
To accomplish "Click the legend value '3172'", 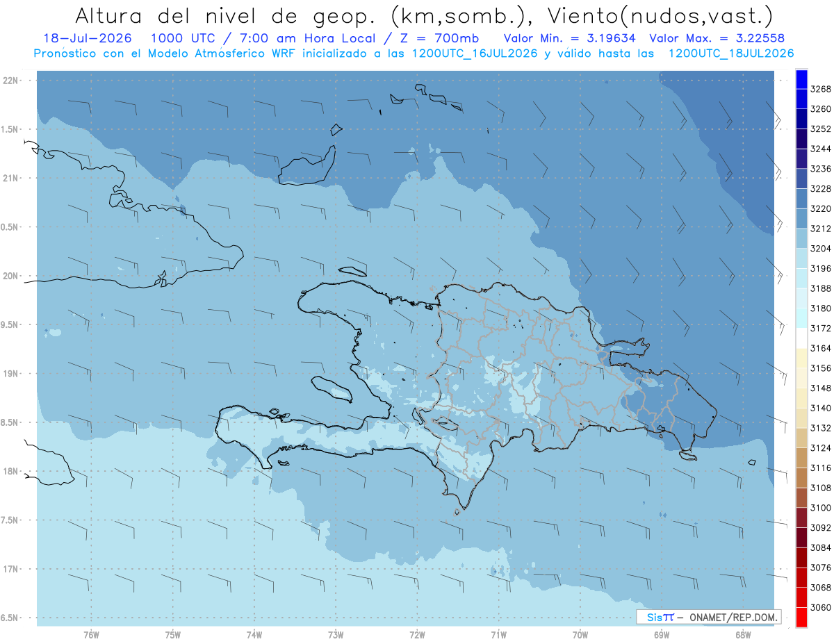I will point(821,329).
